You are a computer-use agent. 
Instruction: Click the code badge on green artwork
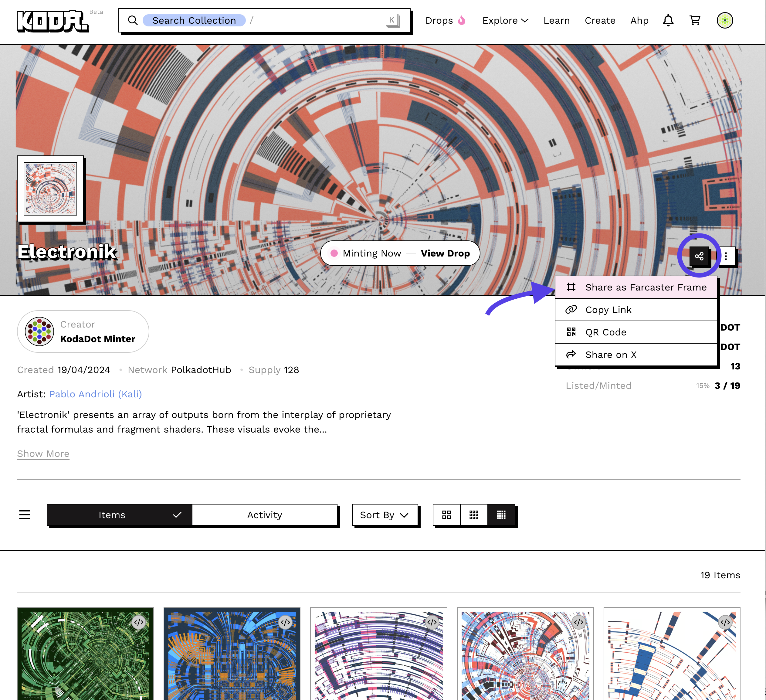(x=139, y=623)
